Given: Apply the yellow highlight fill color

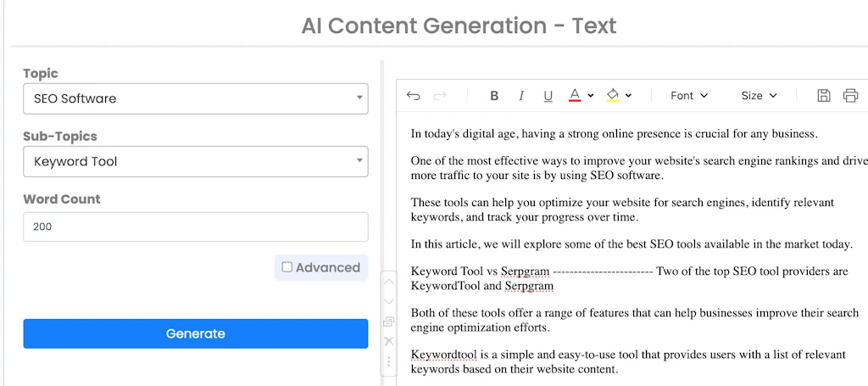Looking at the screenshot, I should tap(613, 96).
